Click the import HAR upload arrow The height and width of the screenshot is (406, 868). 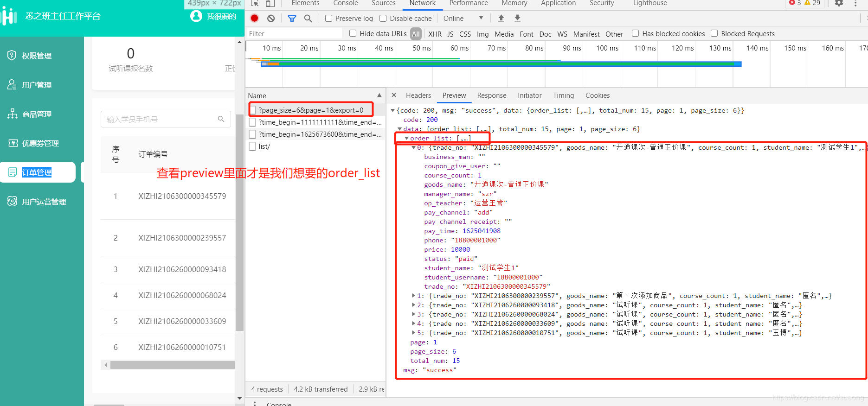[x=501, y=18]
